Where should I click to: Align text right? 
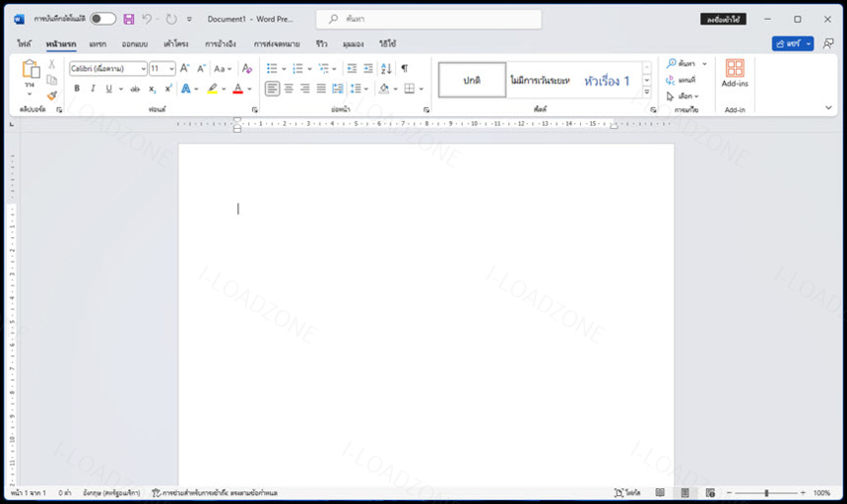click(x=305, y=89)
